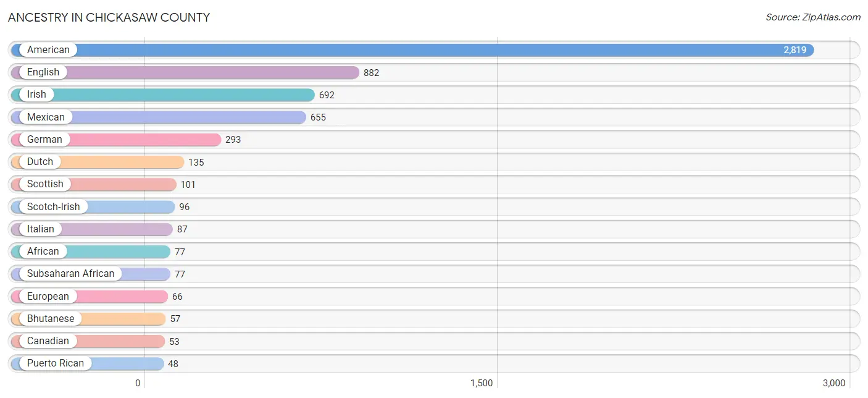Click the 48 value for Puerto Rican
868x398 pixels.
pos(173,364)
